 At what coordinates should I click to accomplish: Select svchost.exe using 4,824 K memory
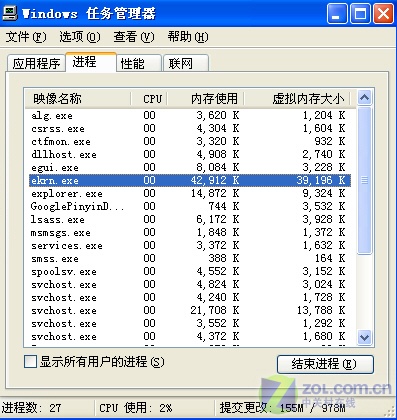(190, 284)
